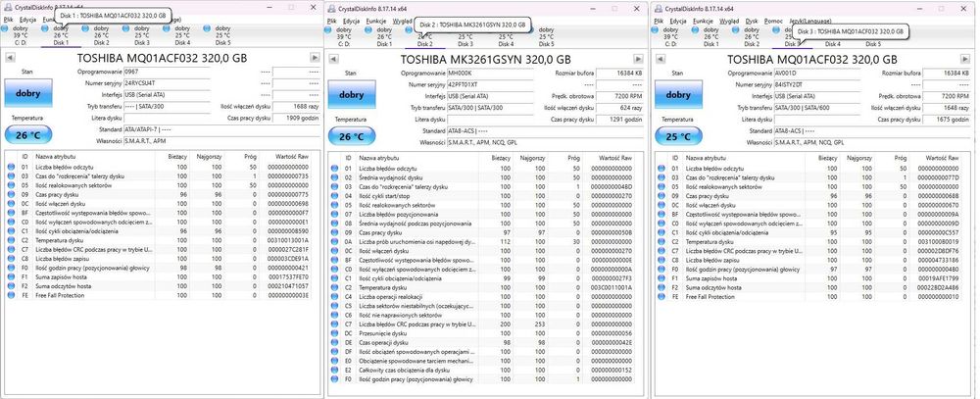The height and width of the screenshot is (399, 980).
Task: Click status icon of Liczba nie naprawionych sektorów row
Action: pyautogui.click(x=334, y=316)
